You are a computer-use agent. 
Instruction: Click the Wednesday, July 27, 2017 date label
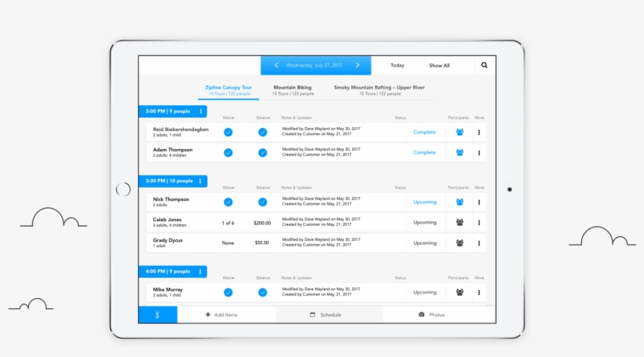pos(314,65)
